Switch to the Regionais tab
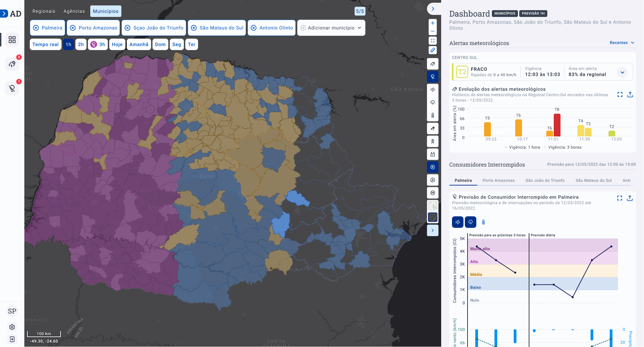The height and width of the screenshot is (347, 644). (x=44, y=11)
